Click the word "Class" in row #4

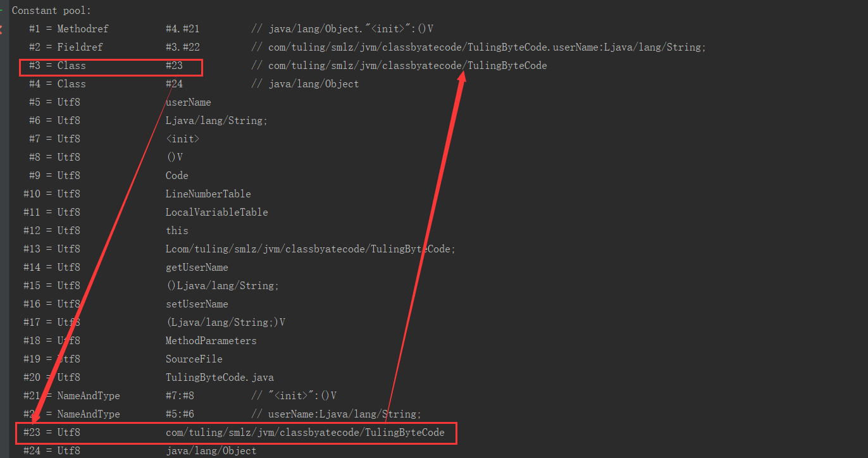tap(71, 84)
